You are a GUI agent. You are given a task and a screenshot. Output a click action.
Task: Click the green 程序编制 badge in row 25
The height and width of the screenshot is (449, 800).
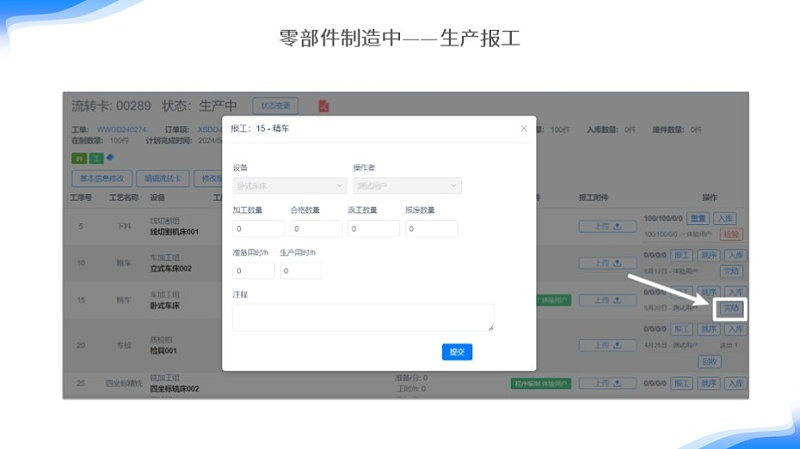click(x=540, y=382)
